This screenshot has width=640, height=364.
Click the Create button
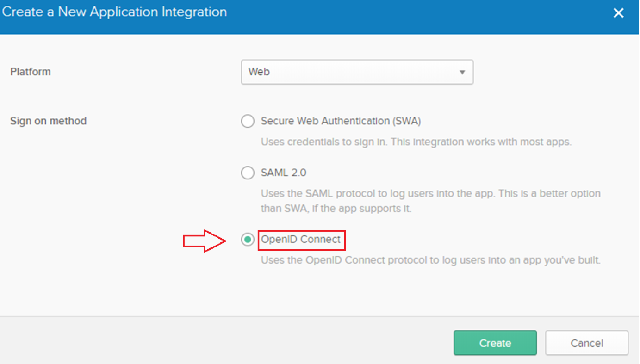(x=495, y=343)
